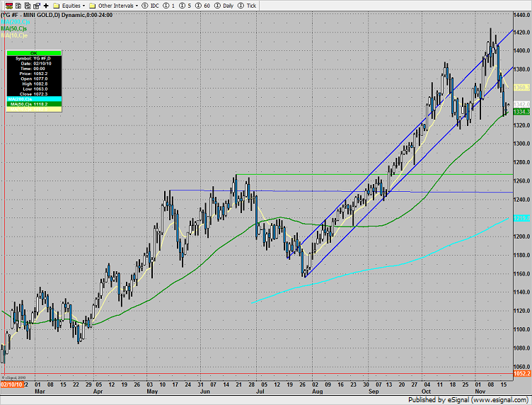Click the black plus icon in toolbar
The width and height of the screenshot is (532, 405).
click(x=46, y=6)
